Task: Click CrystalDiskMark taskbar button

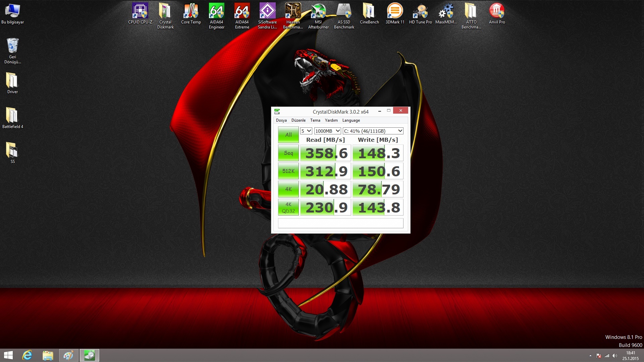Action: pos(90,355)
